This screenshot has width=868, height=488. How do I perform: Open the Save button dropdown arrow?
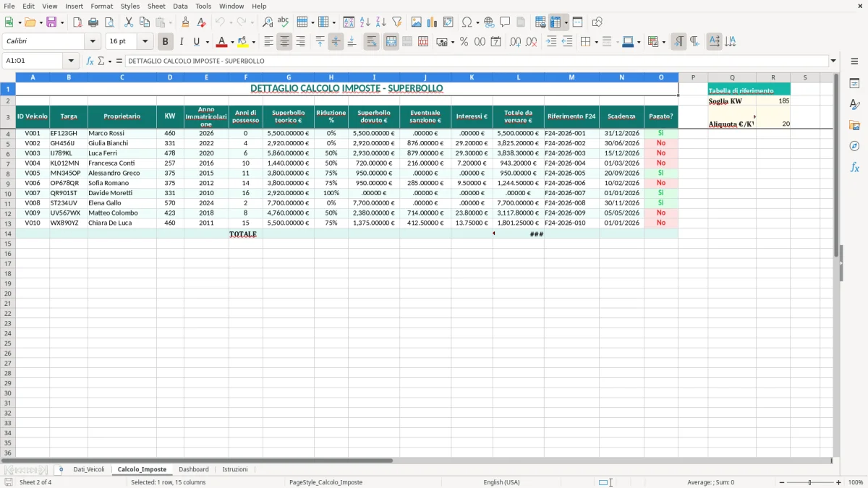point(62,22)
